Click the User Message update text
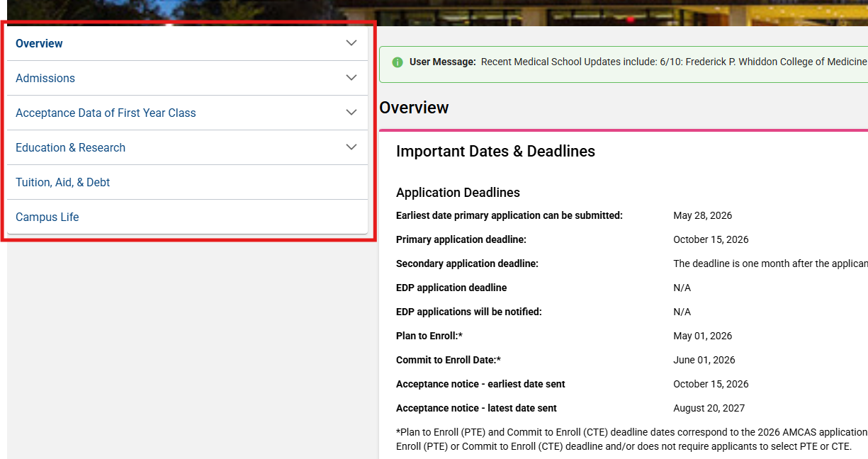 click(x=674, y=62)
